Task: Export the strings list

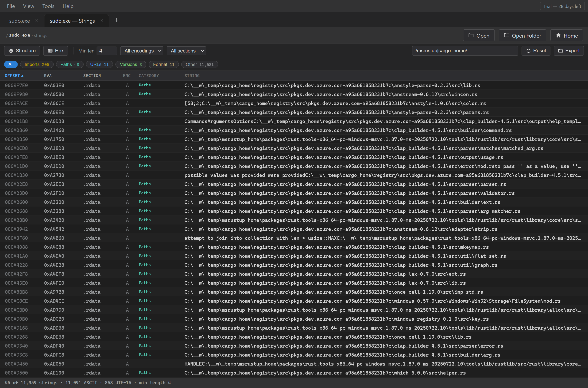Action: (569, 51)
